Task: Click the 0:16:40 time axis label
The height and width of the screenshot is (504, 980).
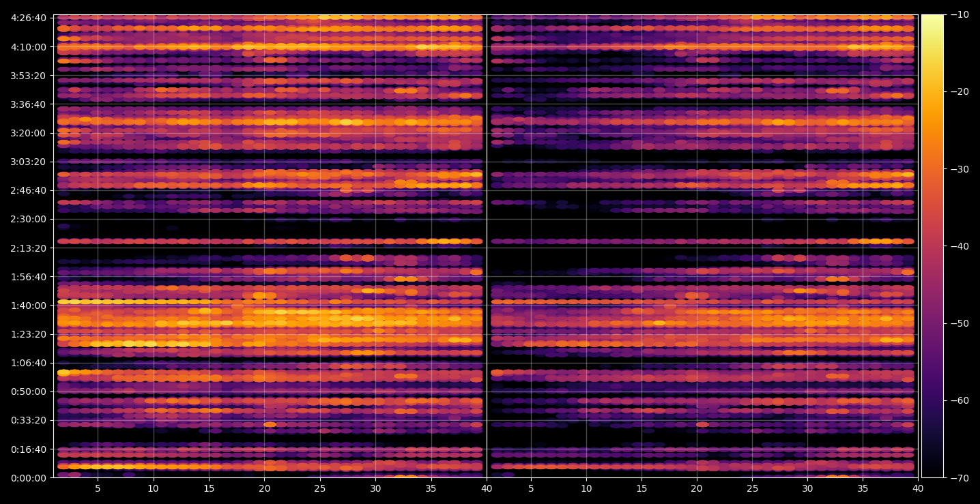Action: coord(28,449)
